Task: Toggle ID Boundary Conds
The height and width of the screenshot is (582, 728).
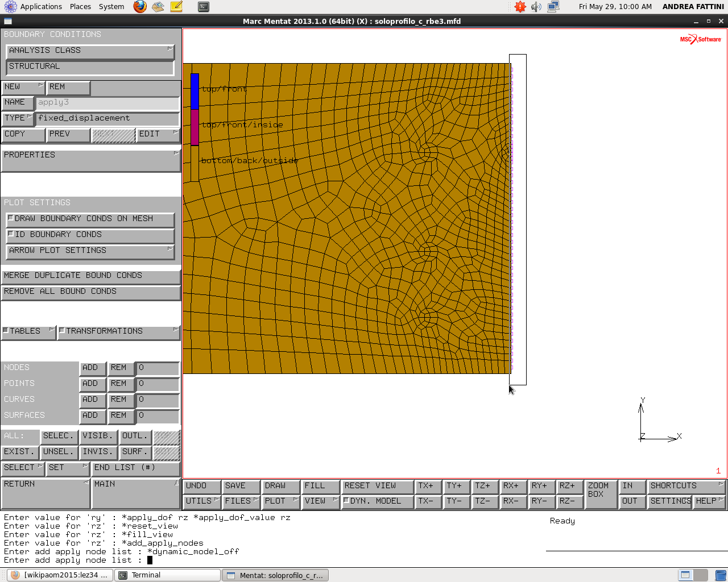Action: [x=90, y=235]
